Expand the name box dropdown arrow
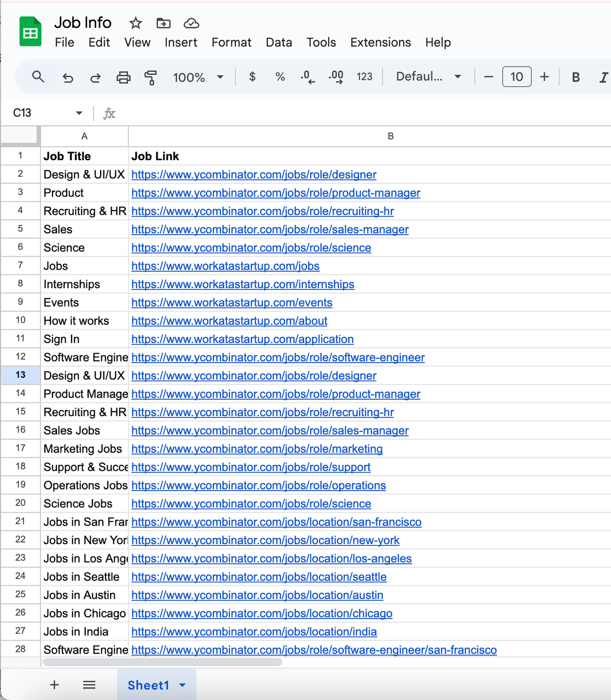611x700 pixels. coord(79,113)
